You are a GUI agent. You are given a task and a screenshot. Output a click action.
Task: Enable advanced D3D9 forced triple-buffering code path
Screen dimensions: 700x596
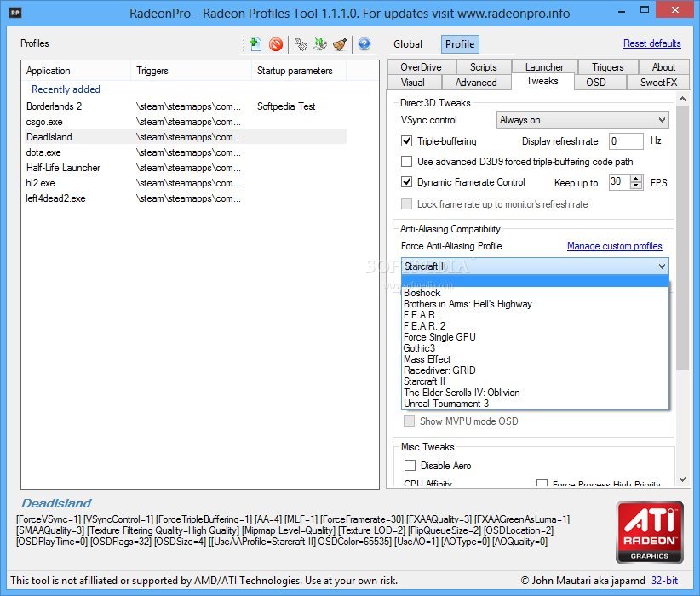tap(406, 161)
